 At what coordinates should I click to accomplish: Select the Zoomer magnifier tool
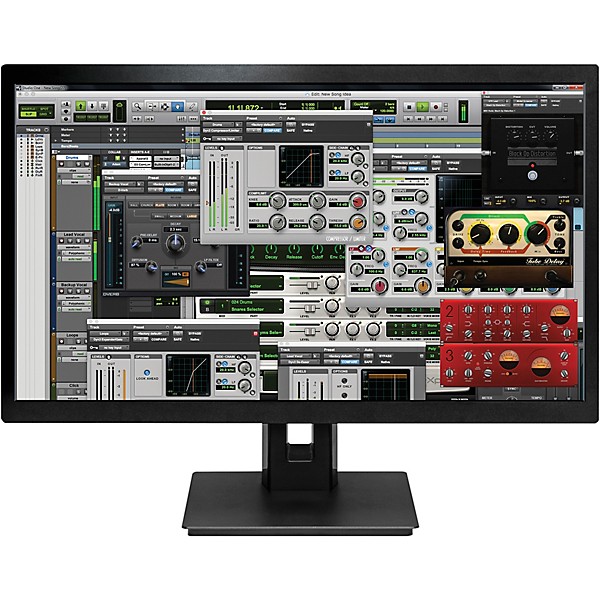click(x=138, y=106)
